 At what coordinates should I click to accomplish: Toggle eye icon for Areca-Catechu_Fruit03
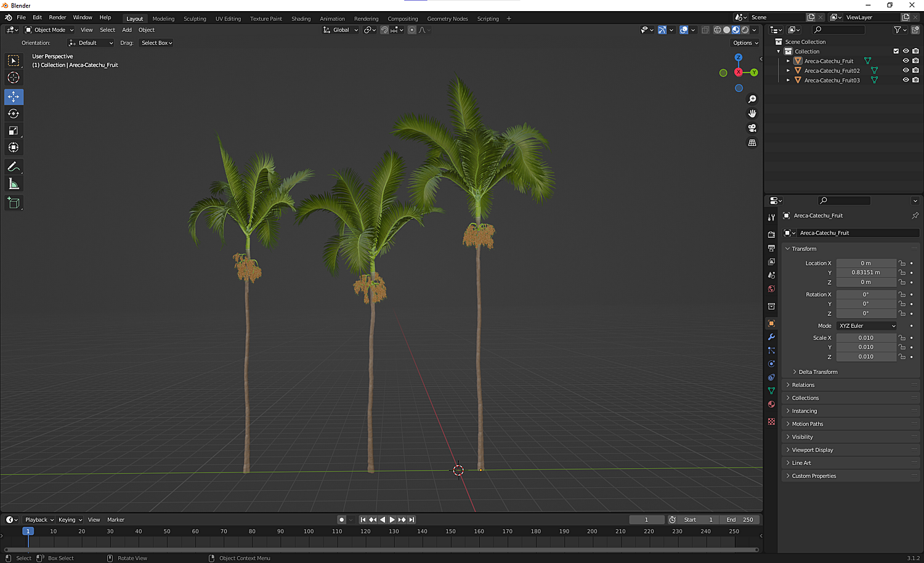click(906, 80)
